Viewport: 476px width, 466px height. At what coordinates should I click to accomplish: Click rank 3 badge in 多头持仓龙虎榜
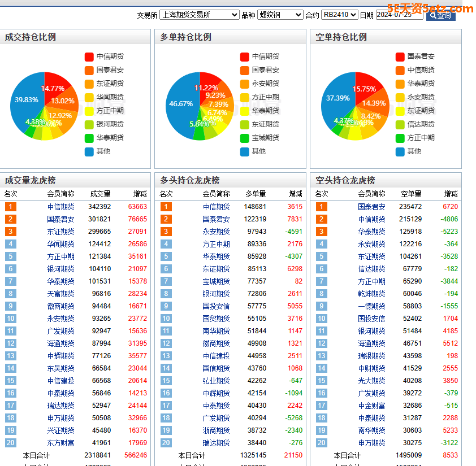(x=166, y=232)
